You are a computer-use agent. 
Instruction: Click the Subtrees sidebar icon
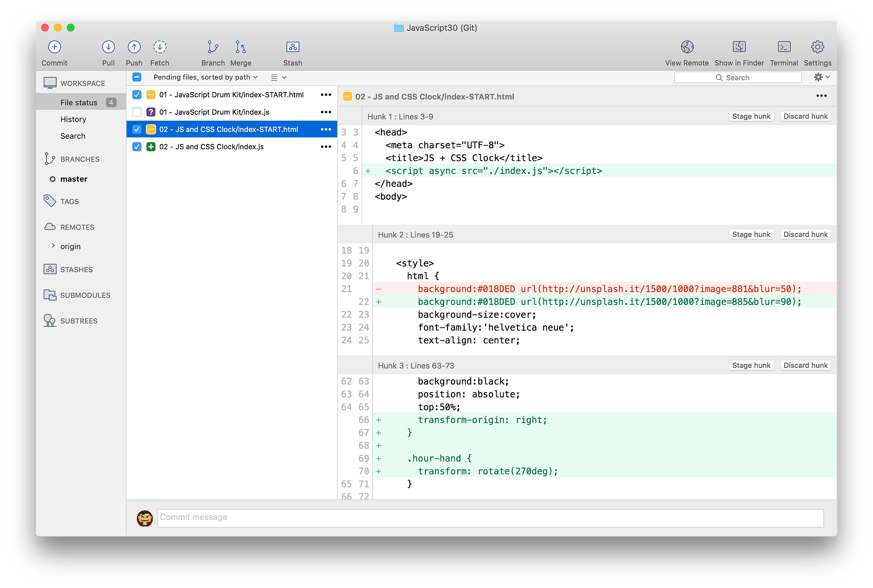[x=50, y=321]
